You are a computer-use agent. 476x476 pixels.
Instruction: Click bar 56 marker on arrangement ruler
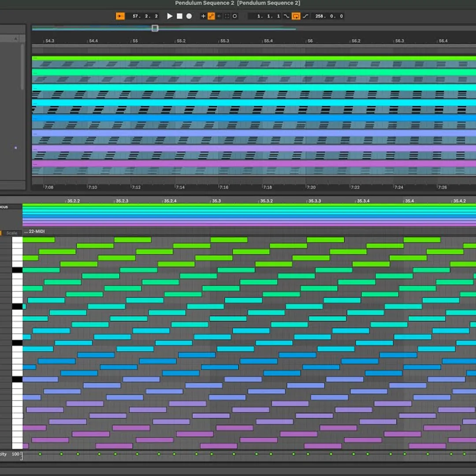coord(310,41)
